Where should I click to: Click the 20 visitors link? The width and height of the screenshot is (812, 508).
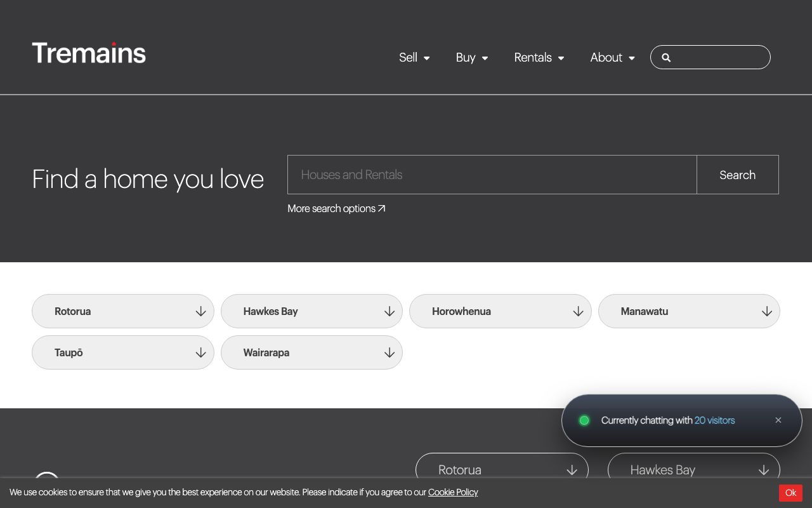click(x=714, y=420)
